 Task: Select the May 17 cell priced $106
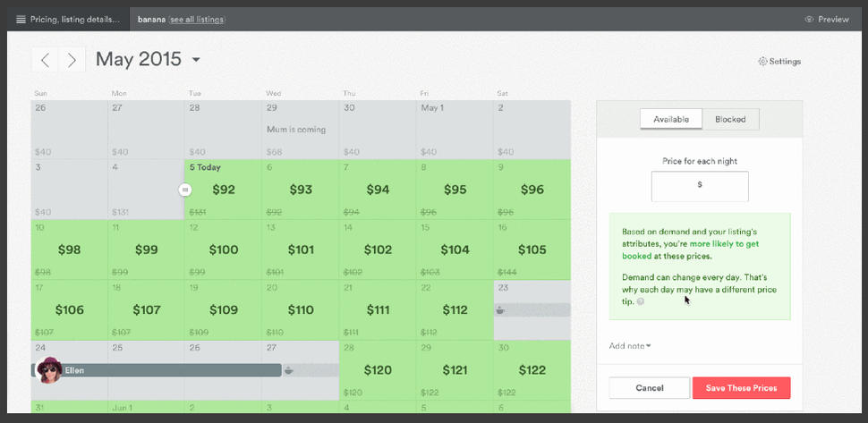pyautogui.click(x=69, y=310)
